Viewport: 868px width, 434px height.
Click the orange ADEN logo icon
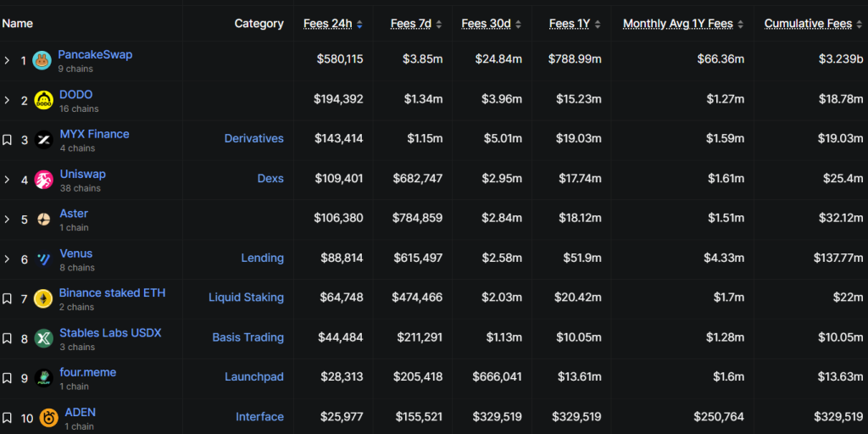tap(48, 418)
